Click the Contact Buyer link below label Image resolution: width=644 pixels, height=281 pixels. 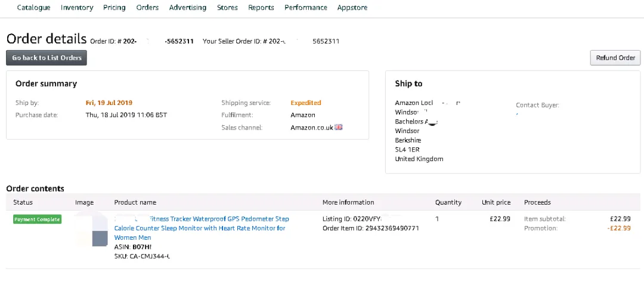[x=518, y=113]
